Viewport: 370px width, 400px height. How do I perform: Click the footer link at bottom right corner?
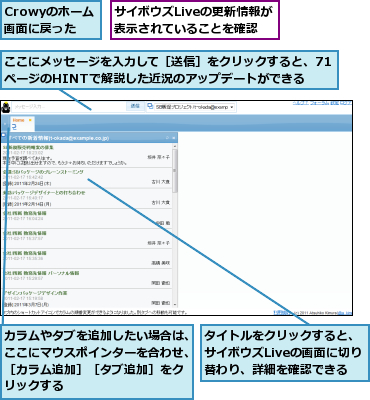tap(345, 313)
